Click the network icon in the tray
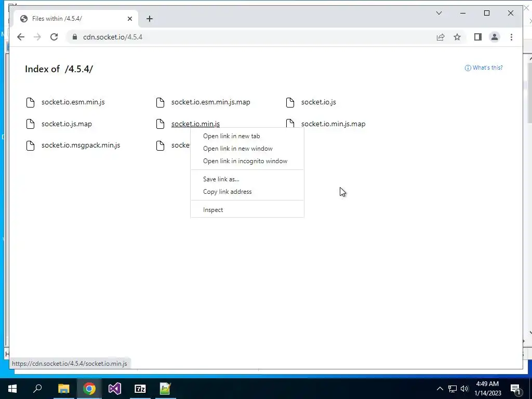 click(x=453, y=389)
